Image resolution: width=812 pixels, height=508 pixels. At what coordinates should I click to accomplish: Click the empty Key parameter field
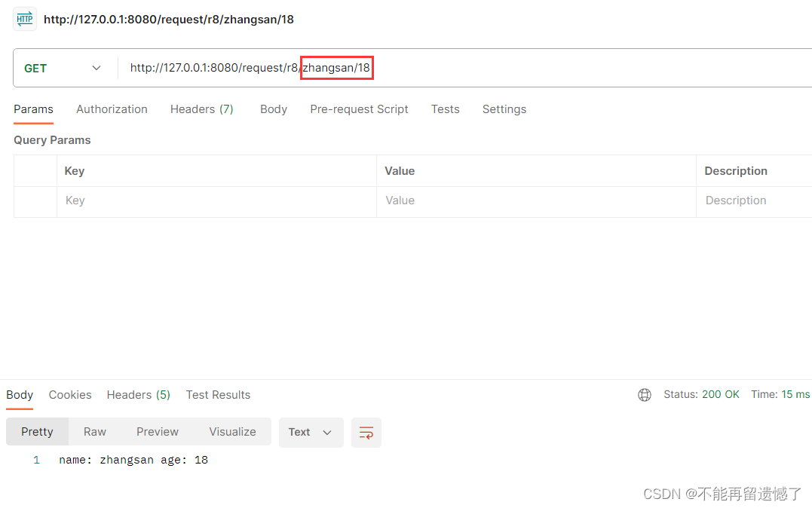(x=216, y=201)
